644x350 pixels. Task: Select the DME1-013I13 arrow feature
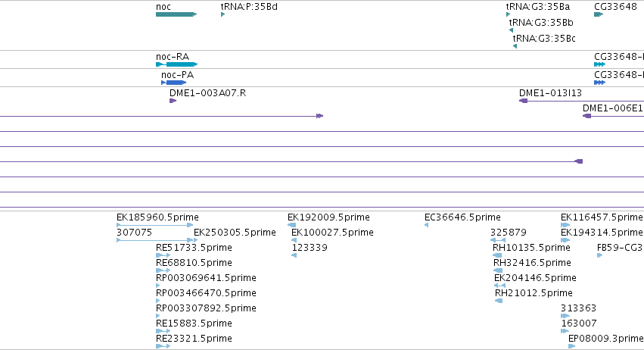tap(582, 101)
